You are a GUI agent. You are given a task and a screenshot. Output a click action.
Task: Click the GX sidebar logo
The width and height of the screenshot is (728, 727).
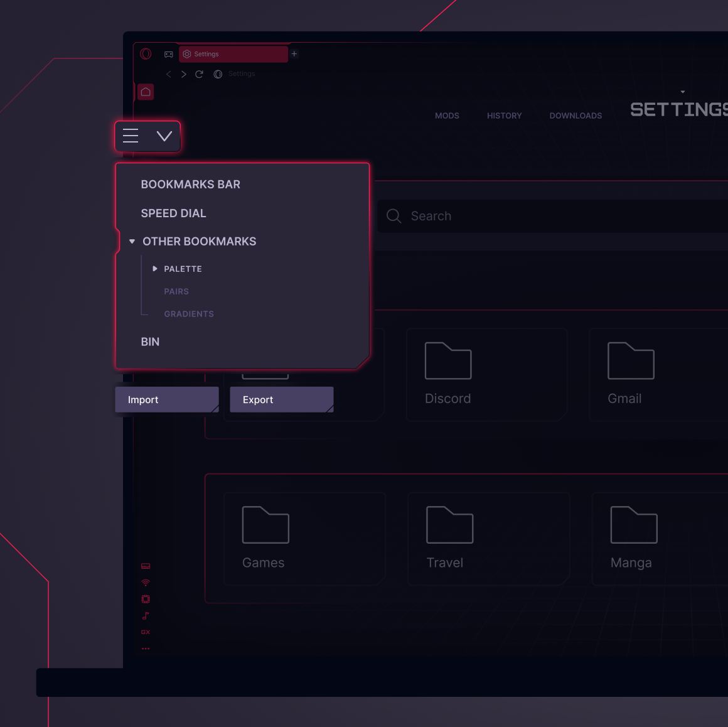pyautogui.click(x=146, y=632)
